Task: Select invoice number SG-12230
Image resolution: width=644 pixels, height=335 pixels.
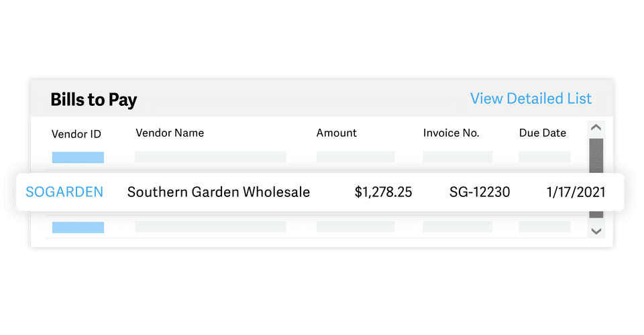Action: click(x=480, y=192)
